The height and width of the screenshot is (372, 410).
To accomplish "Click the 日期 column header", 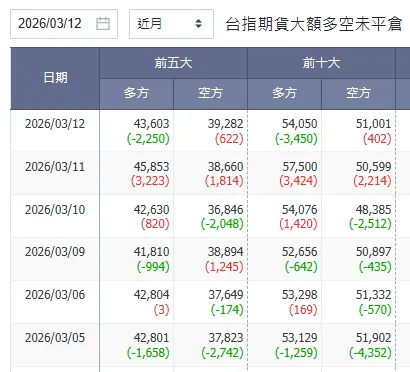I will (x=55, y=78).
